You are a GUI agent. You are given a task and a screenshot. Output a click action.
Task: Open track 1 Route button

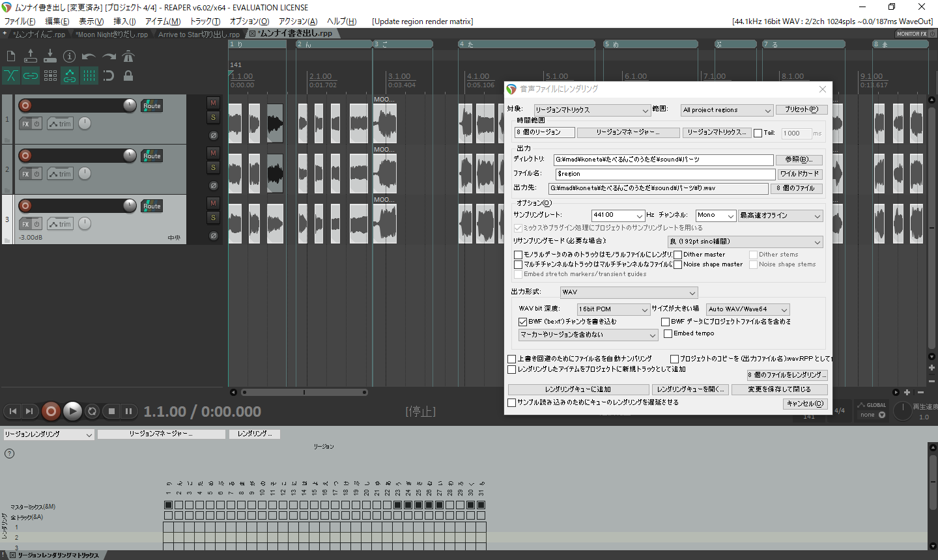[152, 105]
